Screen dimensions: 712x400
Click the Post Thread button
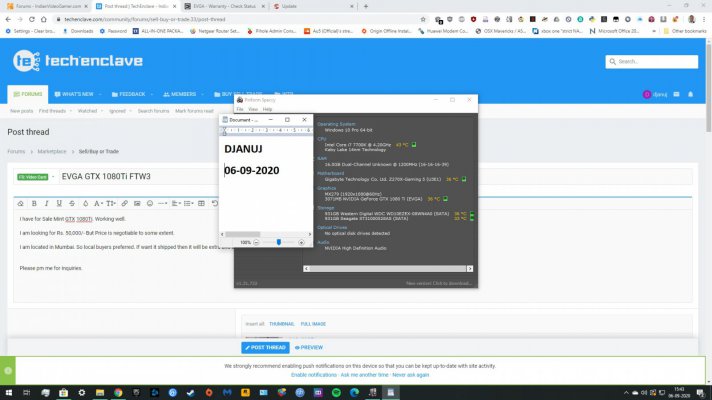(x=265, y=348)
